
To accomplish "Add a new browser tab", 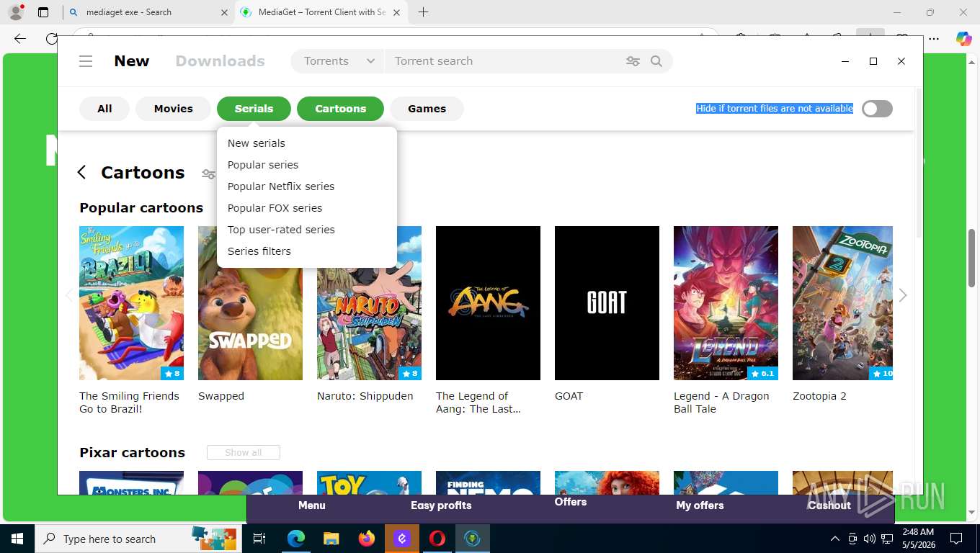I will [423, 12].
